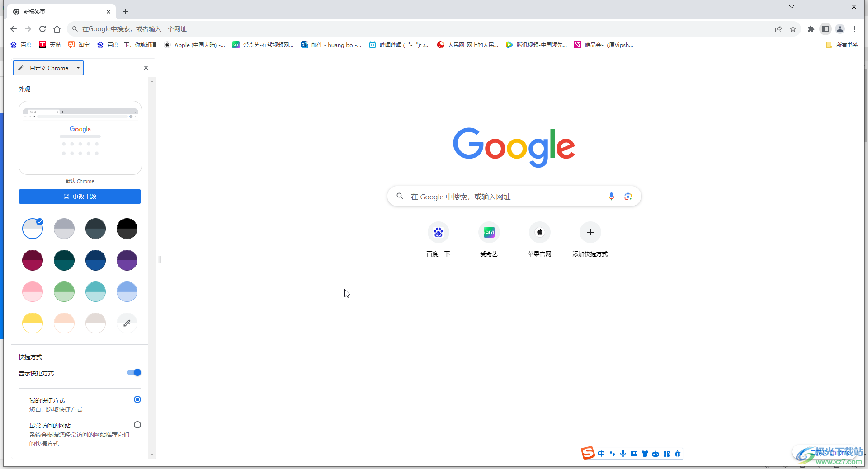This screenshot has height=469, width=868.
Task: Toggle the 显示快捷方式 switch
Action: coord(134,372)
